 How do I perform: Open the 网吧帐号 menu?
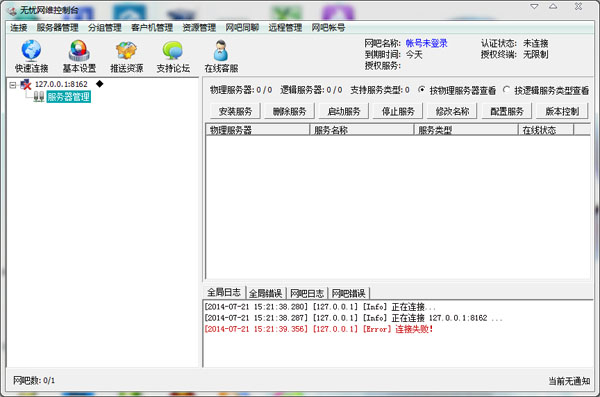coord(328,28)
